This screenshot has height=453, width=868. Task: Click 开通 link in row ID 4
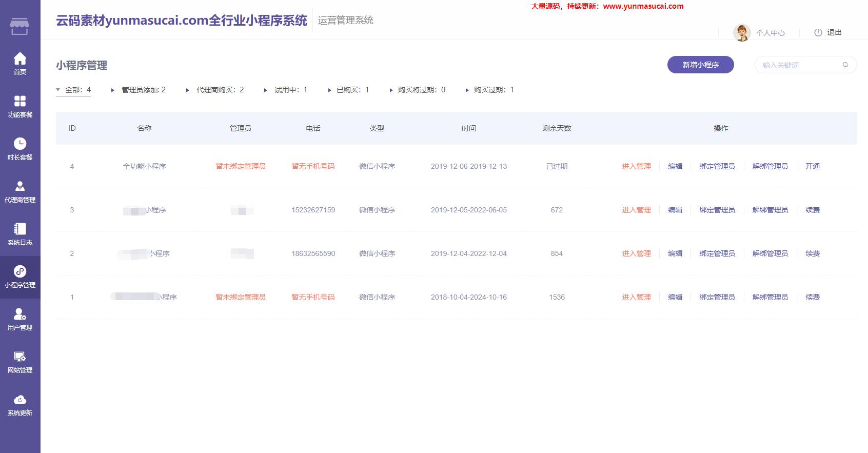812,166
